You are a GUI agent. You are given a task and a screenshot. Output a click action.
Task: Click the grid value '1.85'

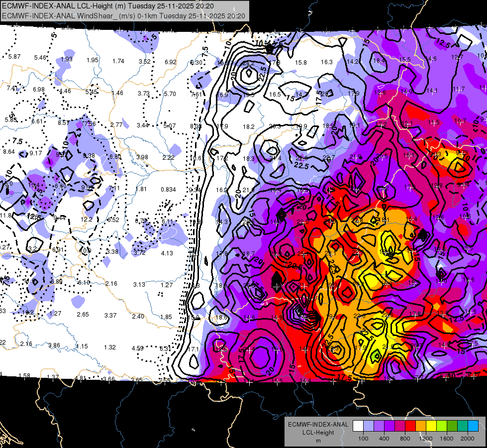click(166, 317)
